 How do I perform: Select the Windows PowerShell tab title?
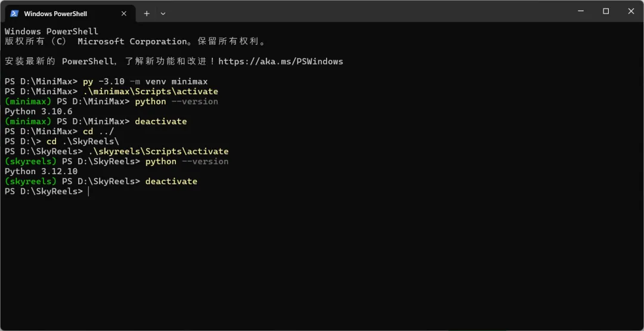[55, 13]
